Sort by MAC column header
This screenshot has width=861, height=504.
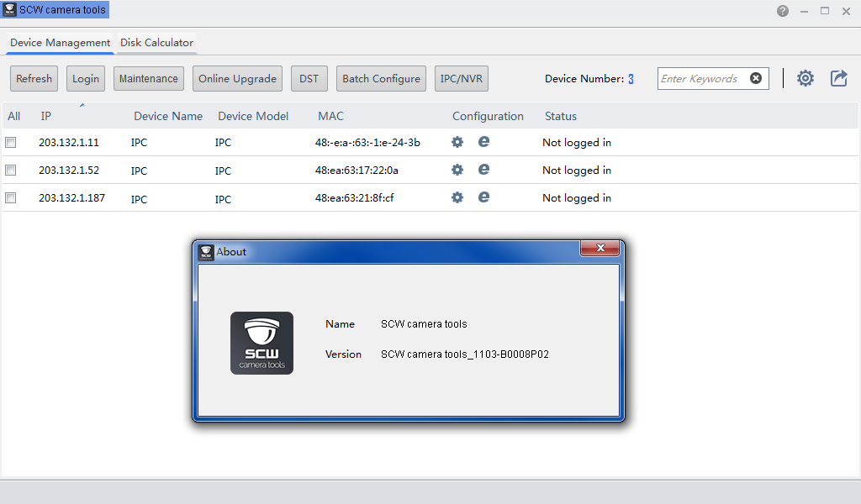[330, 116]
